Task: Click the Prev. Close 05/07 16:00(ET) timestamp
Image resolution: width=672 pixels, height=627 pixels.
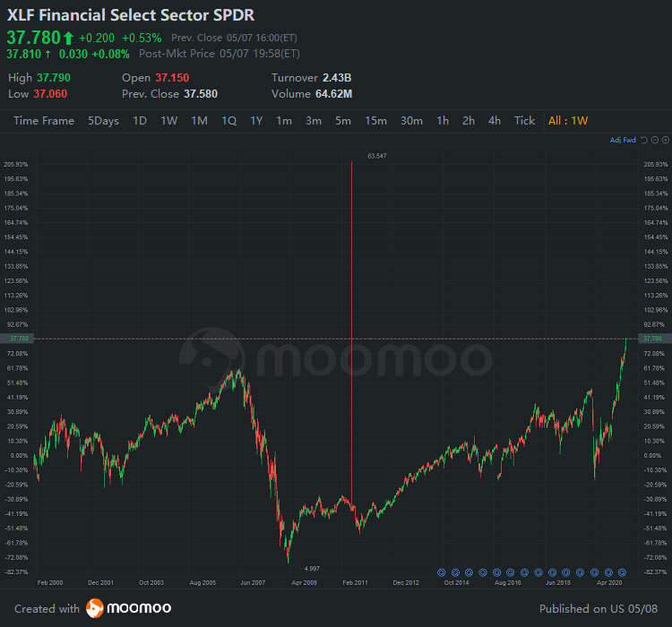Action: coord(234,39)
